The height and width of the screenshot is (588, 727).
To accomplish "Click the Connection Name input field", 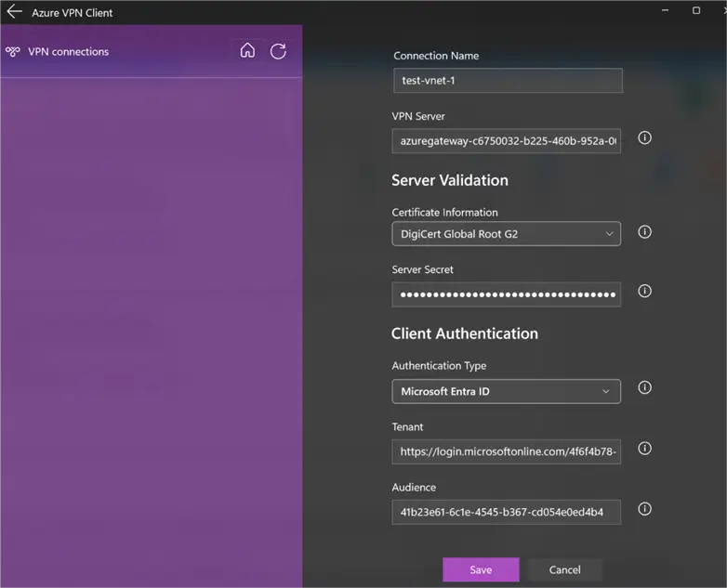I will point(508,81).
